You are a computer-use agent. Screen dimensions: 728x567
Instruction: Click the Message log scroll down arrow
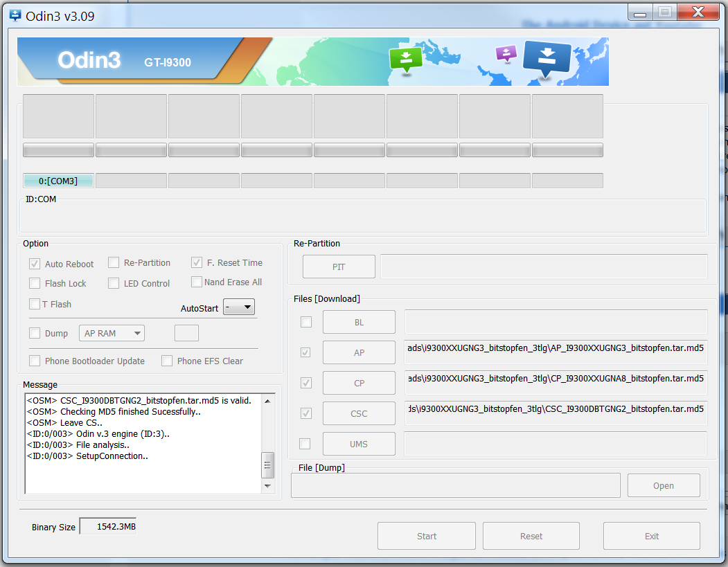point(267,486)
